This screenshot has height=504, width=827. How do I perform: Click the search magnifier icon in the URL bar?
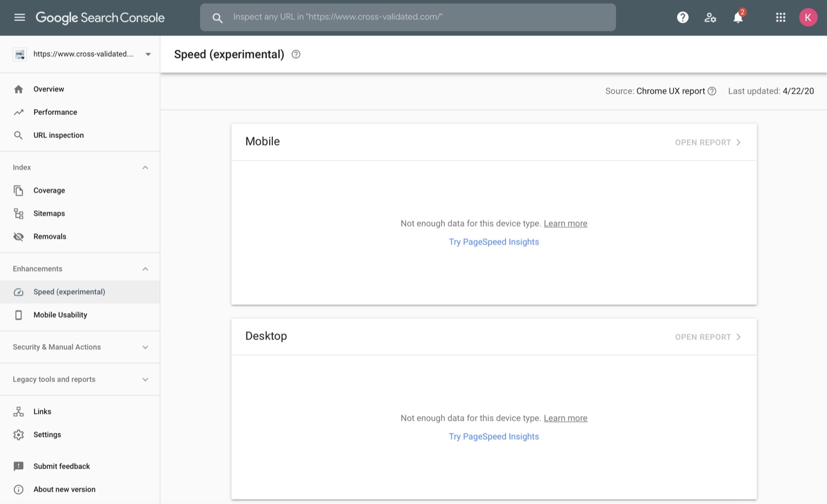217,18
